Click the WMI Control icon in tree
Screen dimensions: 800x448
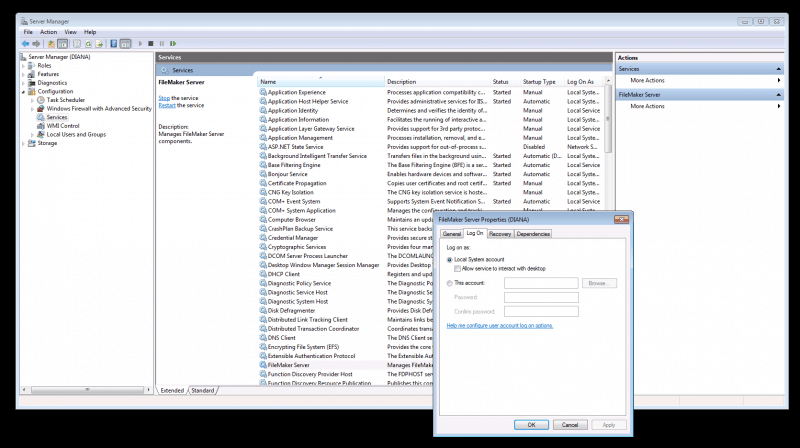[x=41, y=126]
